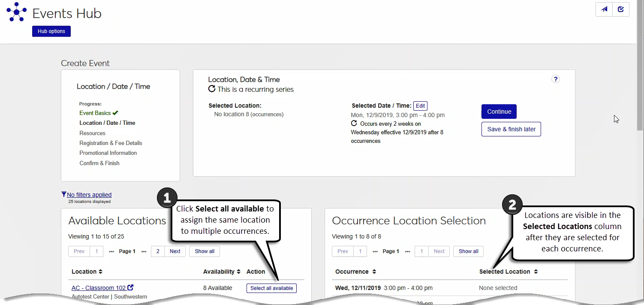The width and height of the screenshot is (644, 305).
Task: Open Hub options menu
Action: pyautogui.click(x=51, y=31)
